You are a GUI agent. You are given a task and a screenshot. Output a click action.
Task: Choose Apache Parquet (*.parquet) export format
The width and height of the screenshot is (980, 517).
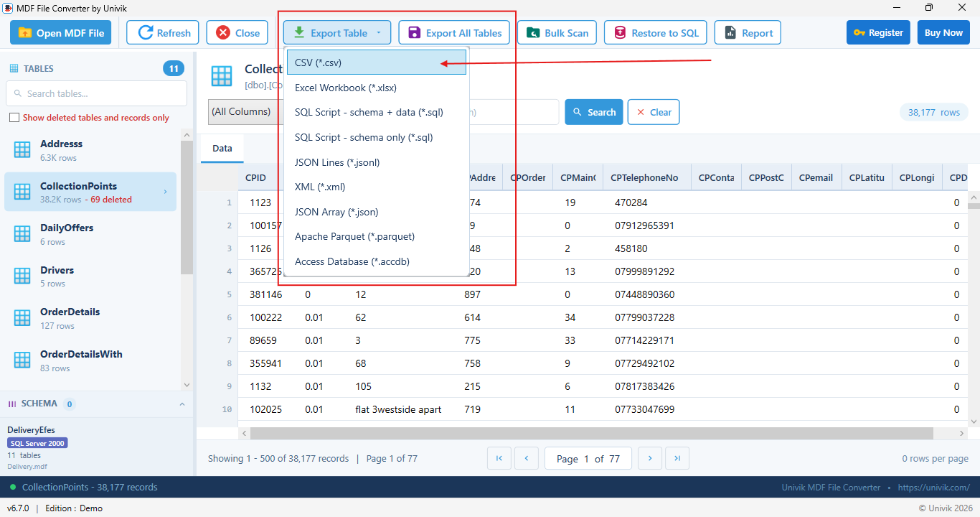(377, 236)
